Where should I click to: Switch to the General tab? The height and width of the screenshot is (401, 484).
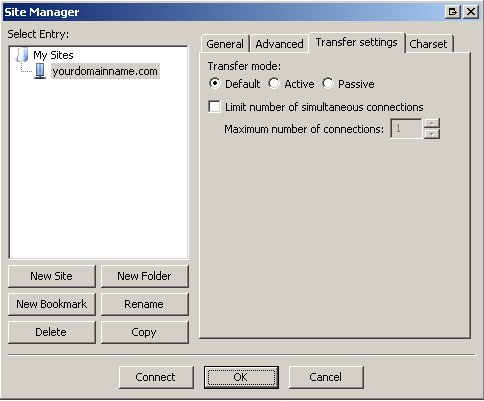coord(225,44)
